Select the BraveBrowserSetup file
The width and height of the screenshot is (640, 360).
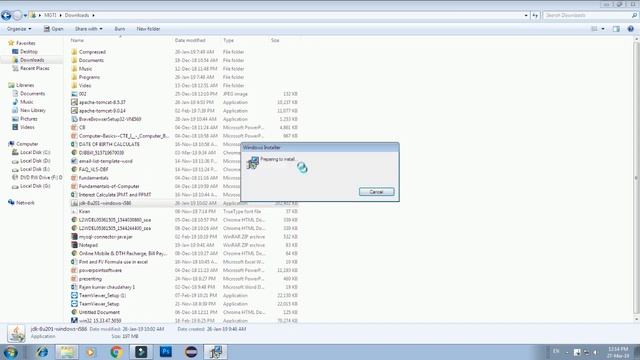[x=110, y=119]
